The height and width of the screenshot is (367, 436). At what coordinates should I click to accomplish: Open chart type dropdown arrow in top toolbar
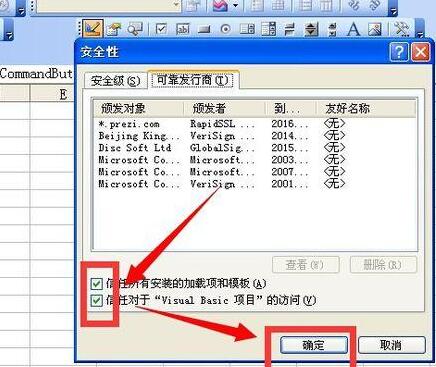click(235, 5)
